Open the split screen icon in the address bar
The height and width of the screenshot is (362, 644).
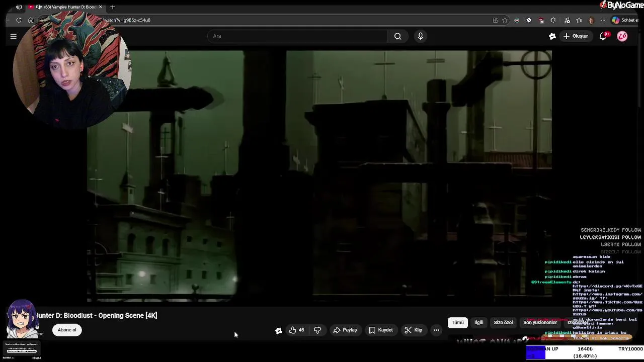pyautogui.click(x=495, y=20)
